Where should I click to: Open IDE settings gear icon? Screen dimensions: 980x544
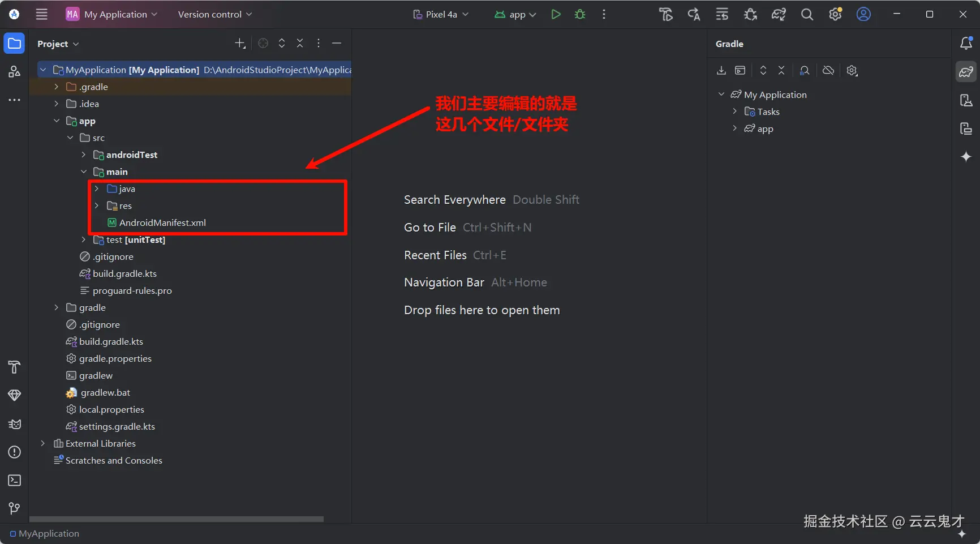(x=835, y=14)
